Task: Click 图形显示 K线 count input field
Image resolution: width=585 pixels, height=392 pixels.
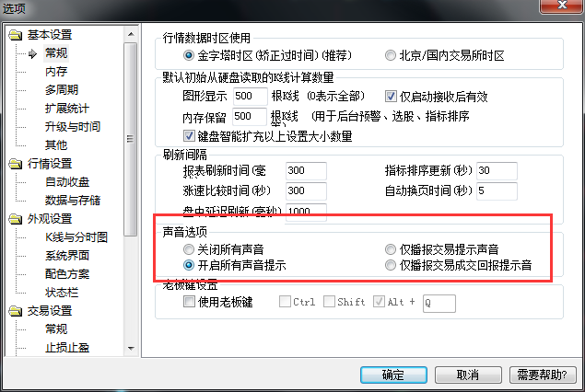Action: (250, 96)
